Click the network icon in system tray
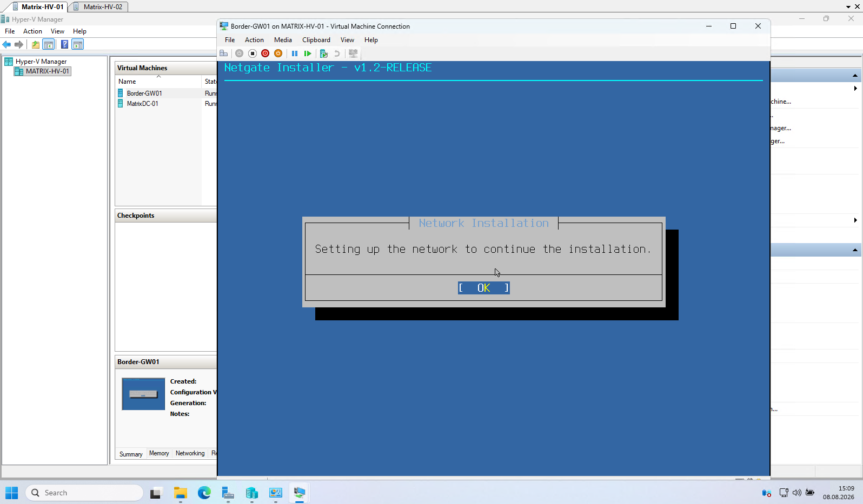The image size is (863, 504). coord(784,493)
